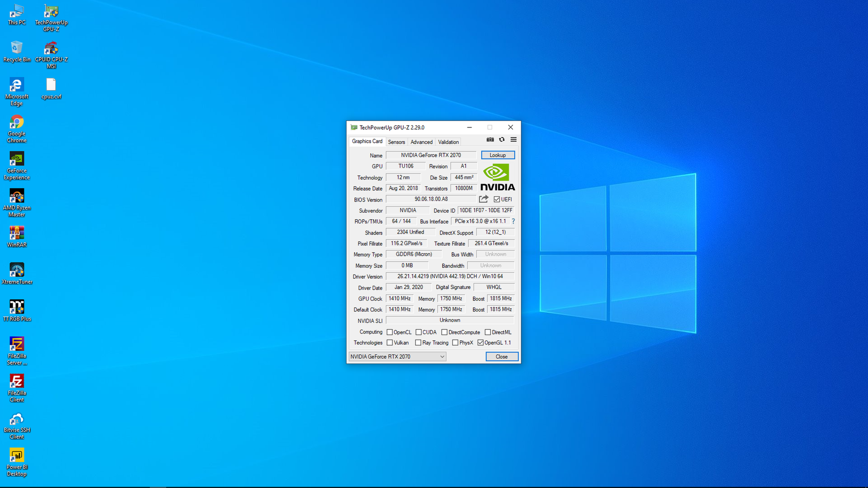Toggle the OpenCL checkbox

click(389, 332)
